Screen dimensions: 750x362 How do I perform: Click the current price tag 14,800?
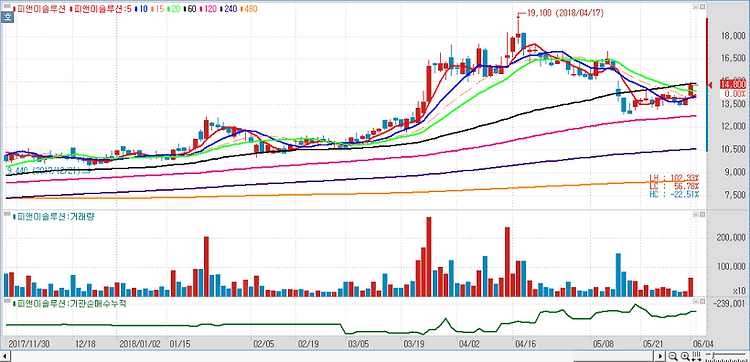point(732,85)
